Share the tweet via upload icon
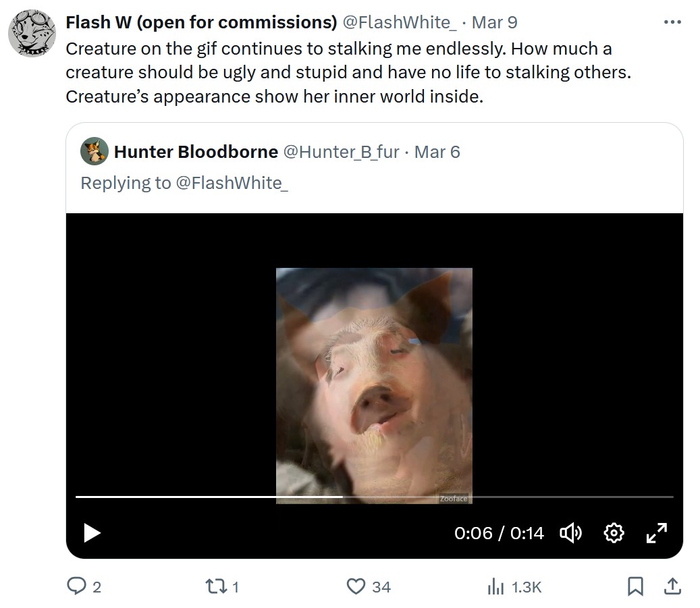 (672, 586)
